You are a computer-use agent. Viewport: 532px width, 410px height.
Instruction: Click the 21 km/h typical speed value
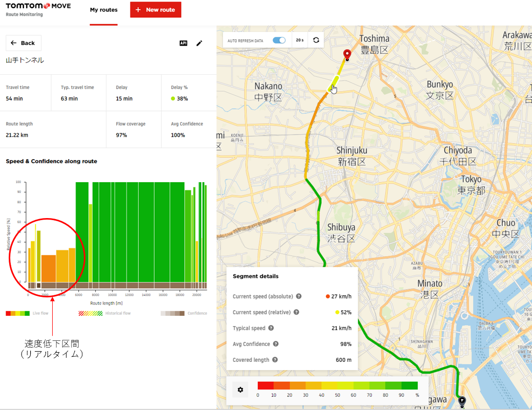pos(341,328)
